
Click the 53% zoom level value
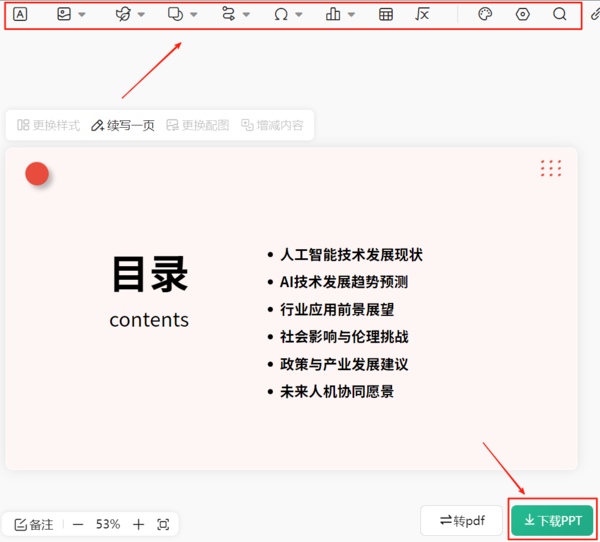pyautogui.click(x=108, y=524)
